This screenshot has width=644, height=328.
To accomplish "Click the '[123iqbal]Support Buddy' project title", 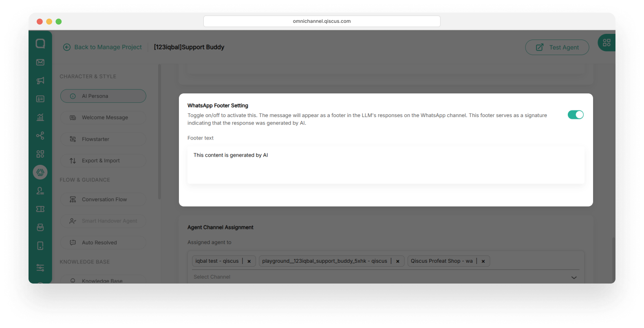I will click(189, 47).
